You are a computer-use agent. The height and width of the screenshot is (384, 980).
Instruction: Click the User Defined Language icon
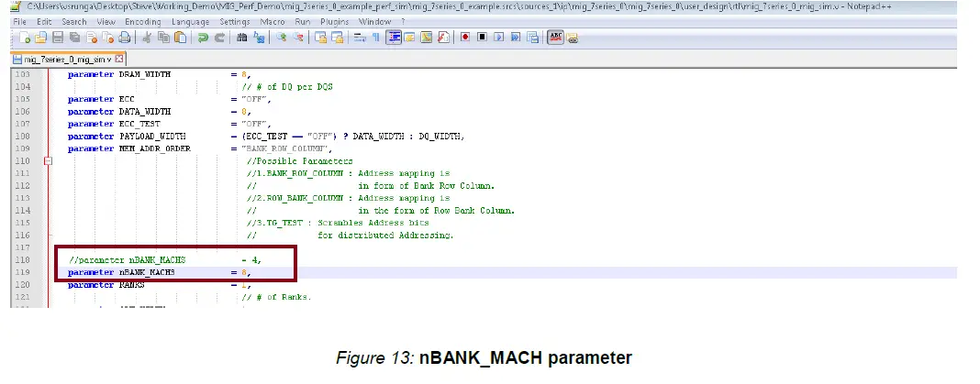[409, 38]
